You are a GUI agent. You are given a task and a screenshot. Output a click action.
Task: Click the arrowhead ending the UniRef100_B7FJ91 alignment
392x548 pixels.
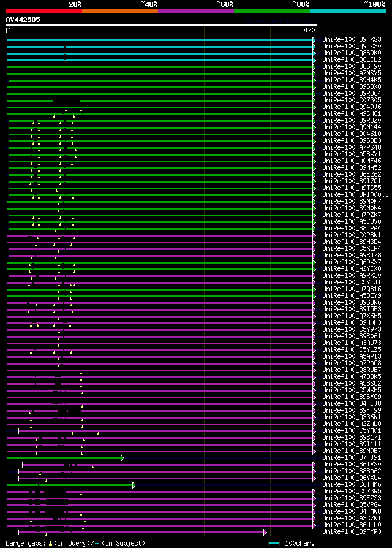[123, 458]
